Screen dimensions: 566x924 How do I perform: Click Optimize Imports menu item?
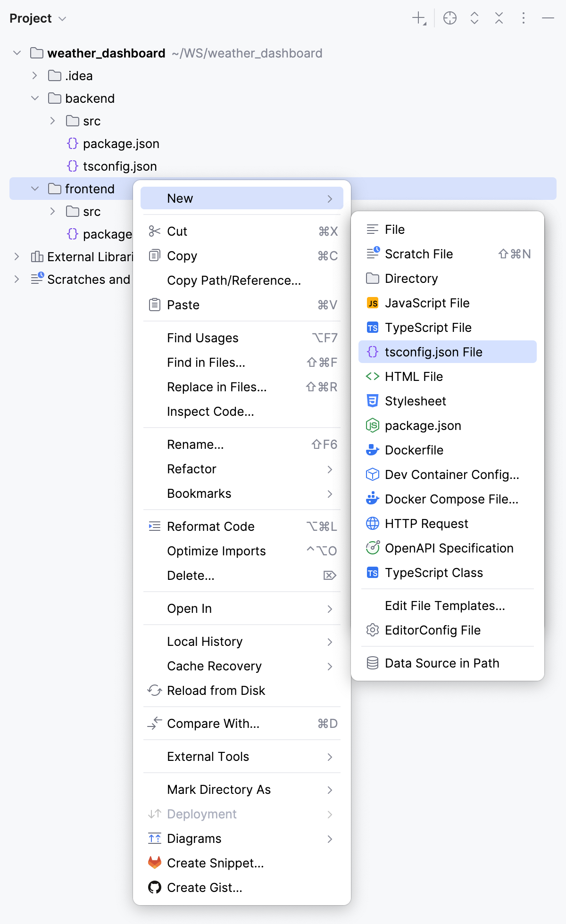[242, 551]
